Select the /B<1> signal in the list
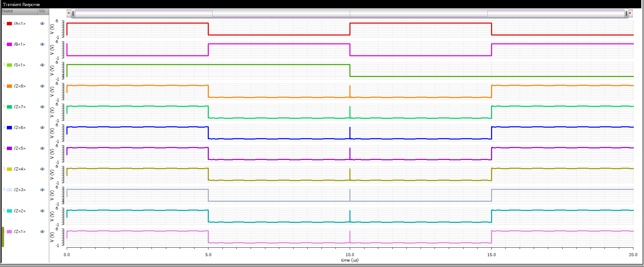 click(20, 44)
